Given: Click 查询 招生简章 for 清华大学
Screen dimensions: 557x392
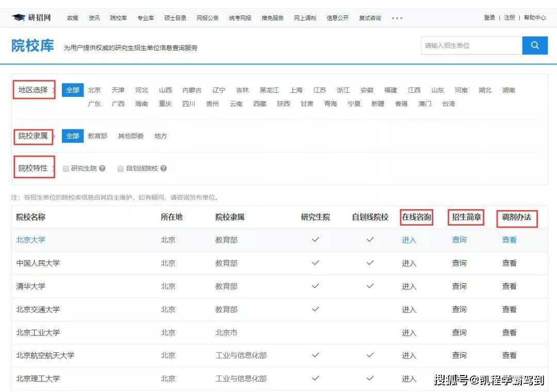Looking at the screenshot, I should coord(459,286).
